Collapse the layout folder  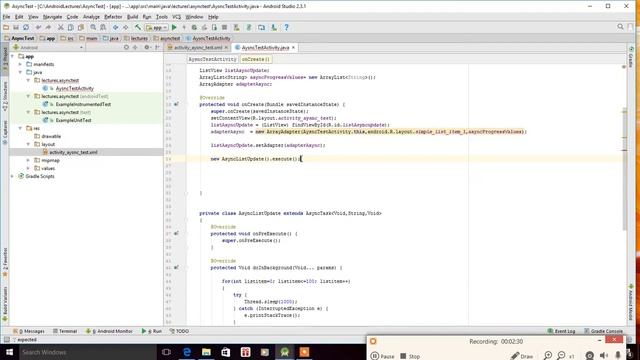tap(28, 144)
